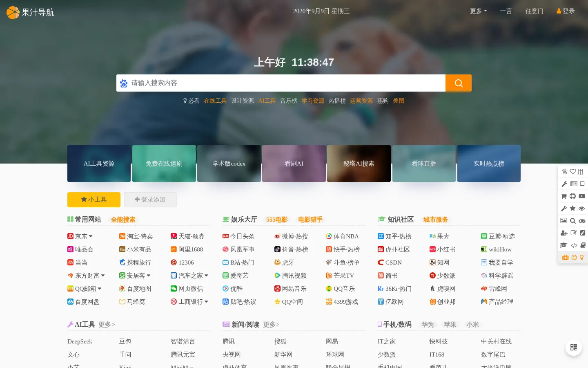Select the picture icon in sidebar
Viewport: 588px width, 368px height.
pos(564,221)
